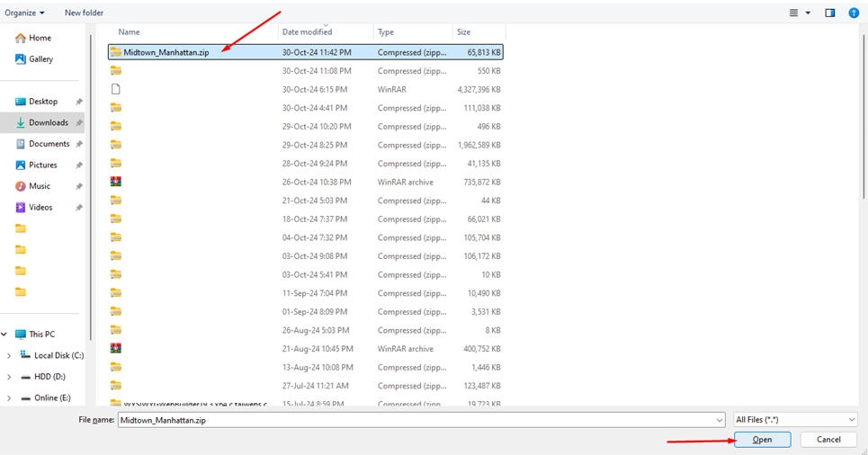The image size is (868, 455).
Task: Toggle the preview pane button
Action: [x=829, y=13]
